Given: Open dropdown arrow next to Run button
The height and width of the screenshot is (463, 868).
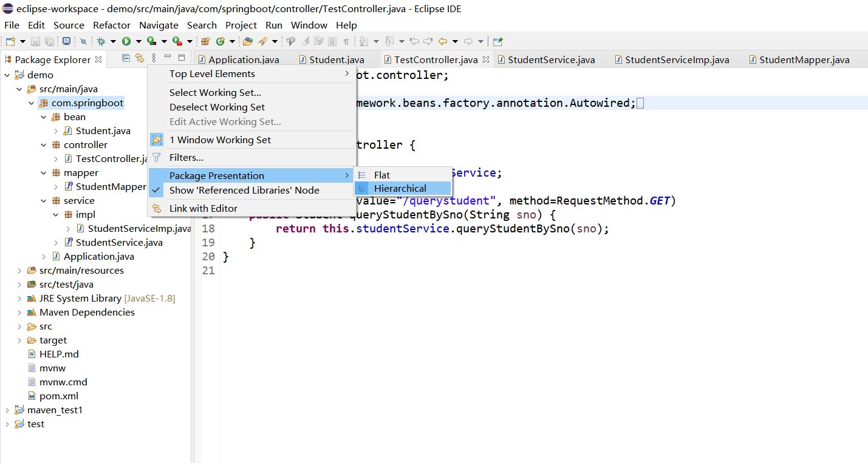Looking at the screenshot, I should pos(138,41).
